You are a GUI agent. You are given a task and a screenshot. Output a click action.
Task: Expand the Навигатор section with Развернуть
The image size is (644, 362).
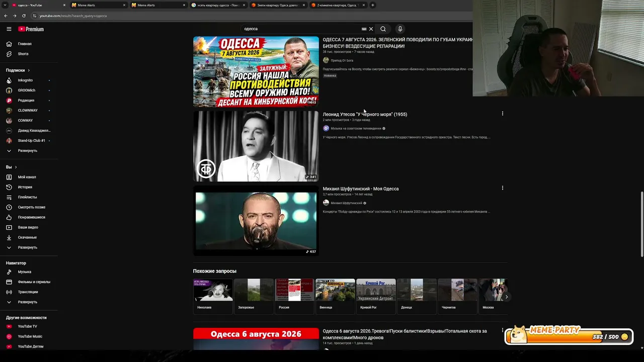[x=29, y=302]
